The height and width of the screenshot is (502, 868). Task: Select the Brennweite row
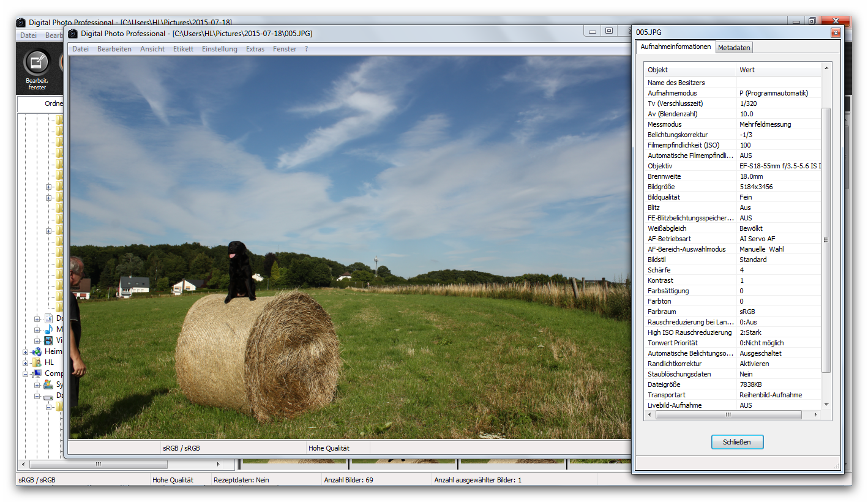[732, 176]
